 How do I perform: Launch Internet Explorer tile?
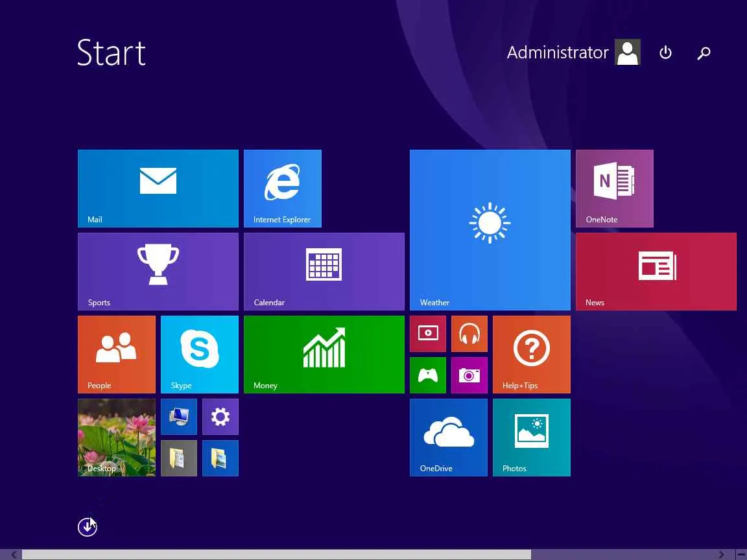coord(283,189)
